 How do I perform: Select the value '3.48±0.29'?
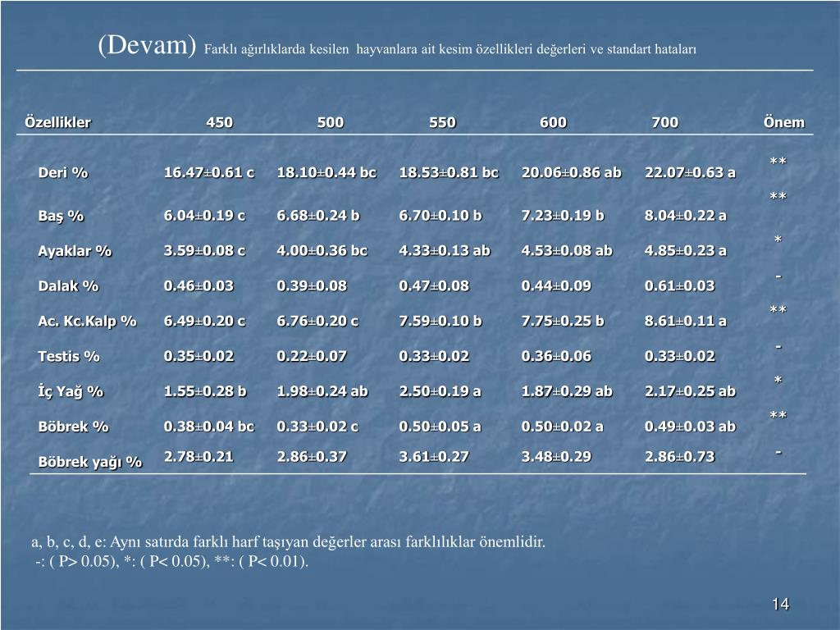(x=557, y=457)
